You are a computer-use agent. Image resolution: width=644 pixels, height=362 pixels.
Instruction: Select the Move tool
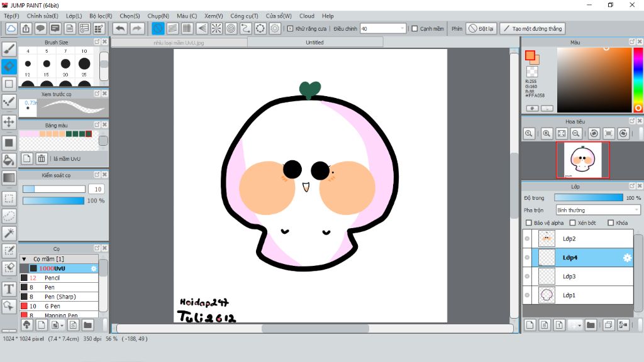(x=9, y=121)
